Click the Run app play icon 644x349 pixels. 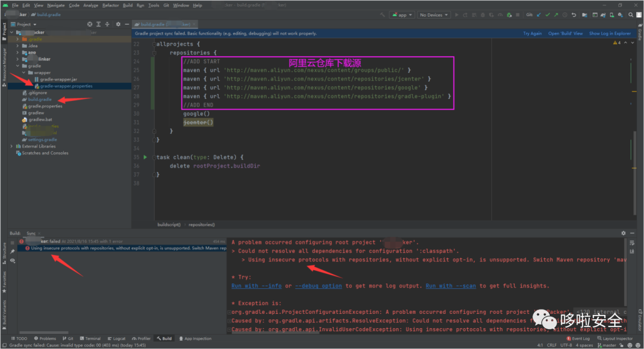(x=456, y=15)
